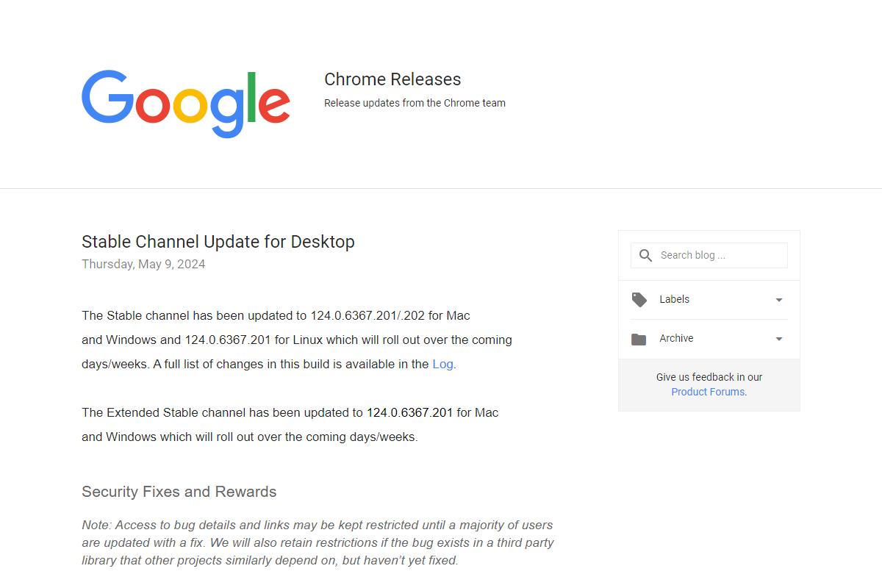Viewport: 882px width, 588px height.
Task: Open the Product Forums link
Action: [x=708, y=392]
